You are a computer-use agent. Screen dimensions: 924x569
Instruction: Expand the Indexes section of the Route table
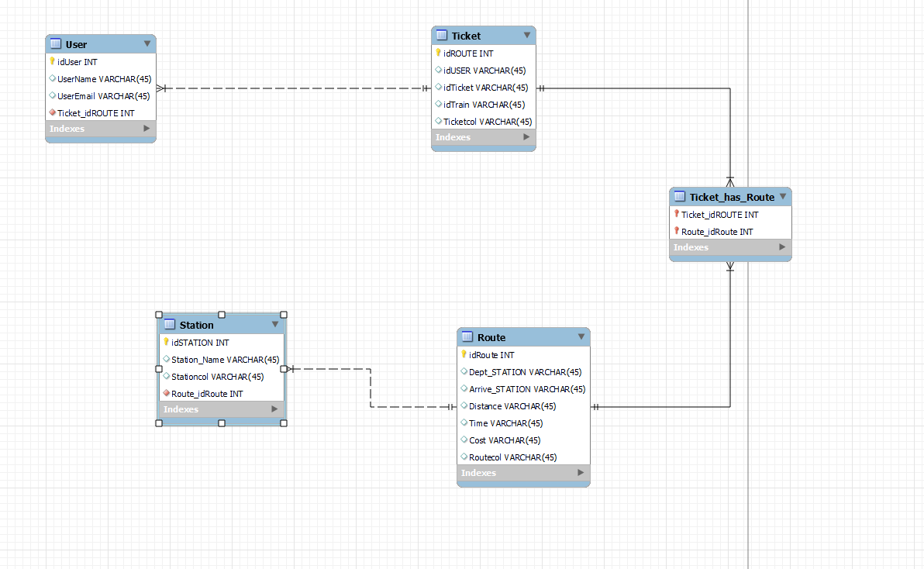(x=582, y=473)
